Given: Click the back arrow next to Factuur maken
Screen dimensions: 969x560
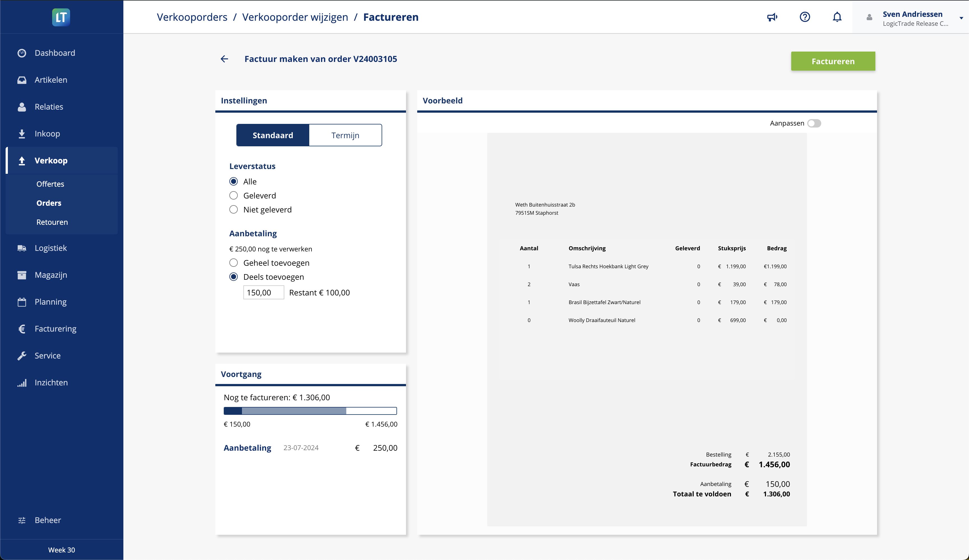Looking at the screenshot, I should coord(225,59).
